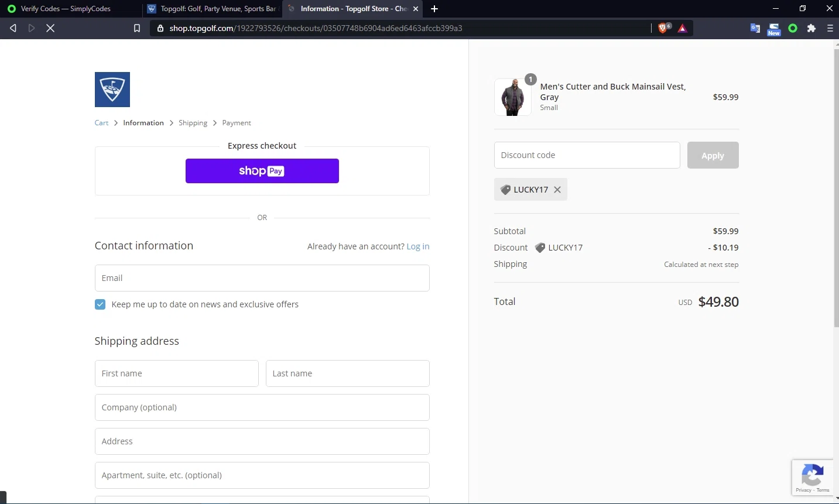Switch to Verify Codes — SimplyCodes tab
This screenshot has width=839, height=504.
71,9
